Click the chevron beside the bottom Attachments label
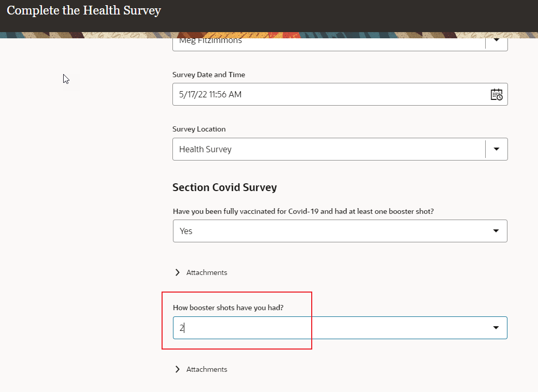Image resolution: width=538 pixels, height=392 pixels. 178,369
